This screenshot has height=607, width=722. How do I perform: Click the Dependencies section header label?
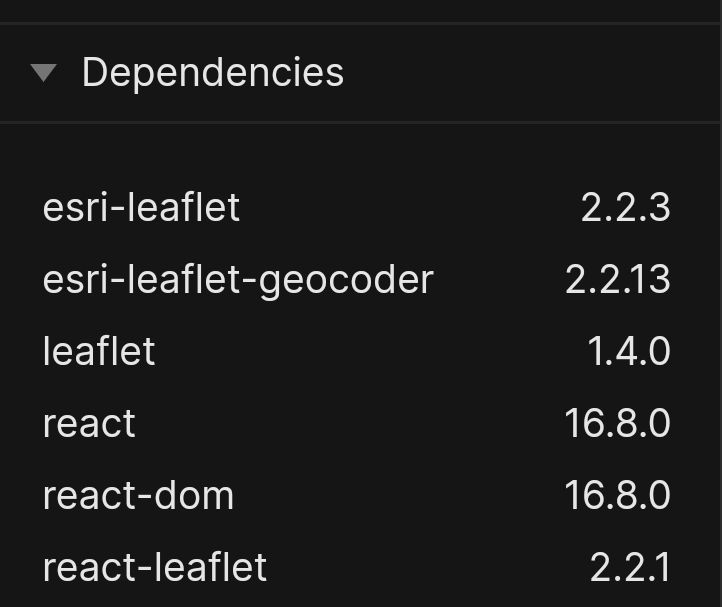tap(213, 73)
